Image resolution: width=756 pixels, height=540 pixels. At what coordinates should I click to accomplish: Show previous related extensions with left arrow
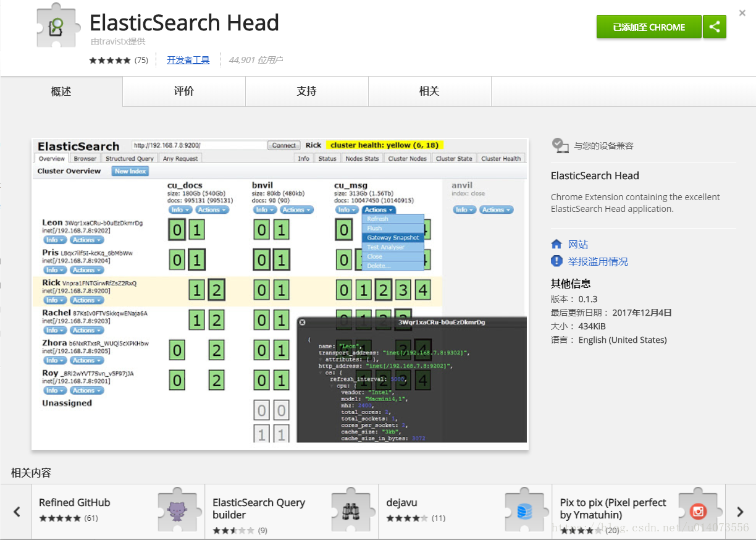(17, 512)
